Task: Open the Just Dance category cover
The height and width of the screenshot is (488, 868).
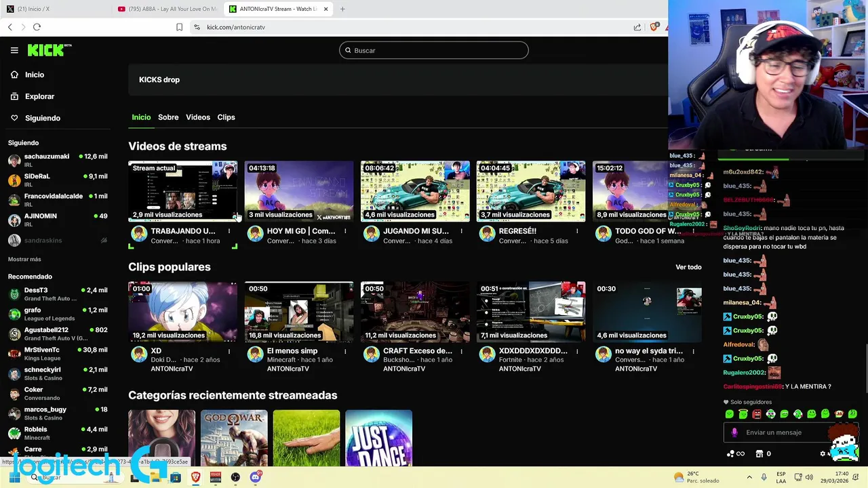Action: click(378, 438)
